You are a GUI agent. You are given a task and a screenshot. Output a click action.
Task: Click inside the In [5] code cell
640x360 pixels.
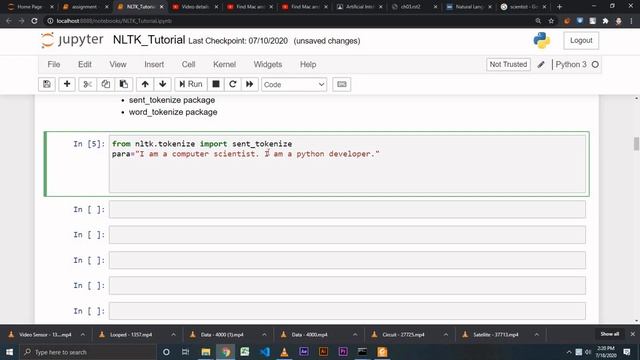pyautogui.click(x=347, y=164)
